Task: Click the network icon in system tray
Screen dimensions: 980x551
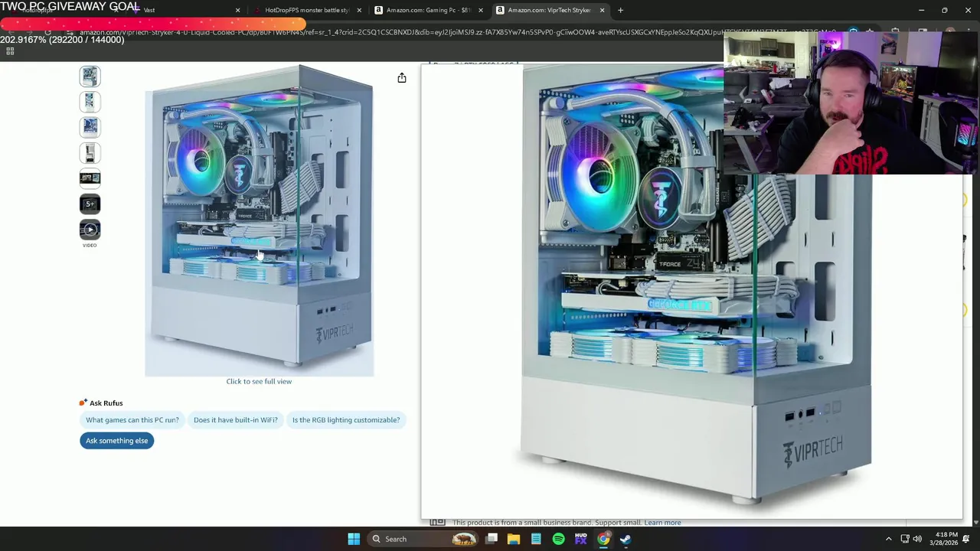Action: click(x=904, y=539)
